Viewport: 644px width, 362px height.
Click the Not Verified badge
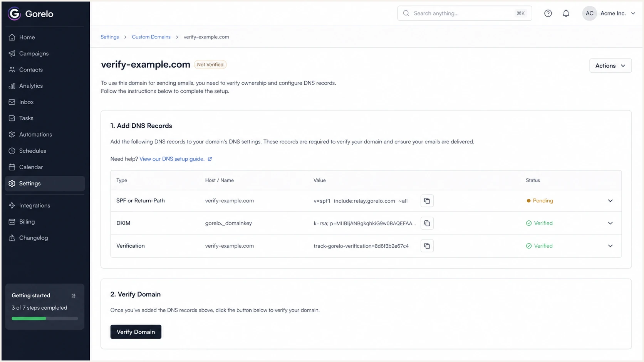(x=210, y=65)
